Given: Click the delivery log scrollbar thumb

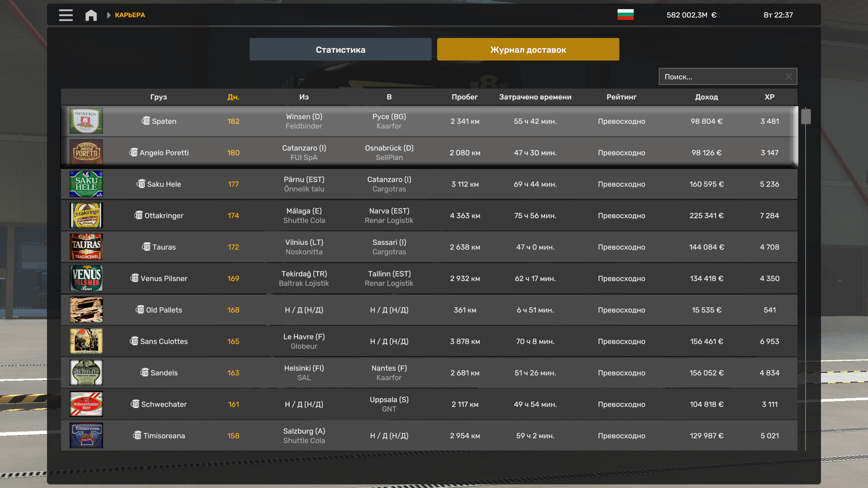Looking at the screenshot, I should click(x=806, y=117).
